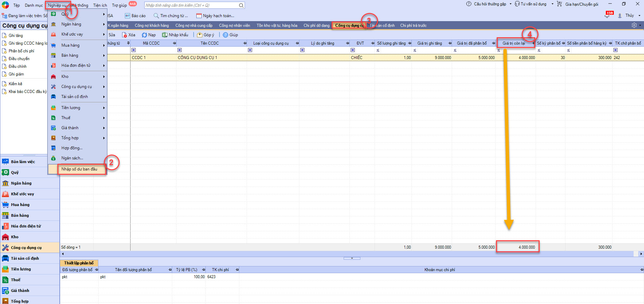Expand the Công cụ dụng cụ submenu

[x=77, y=87]
